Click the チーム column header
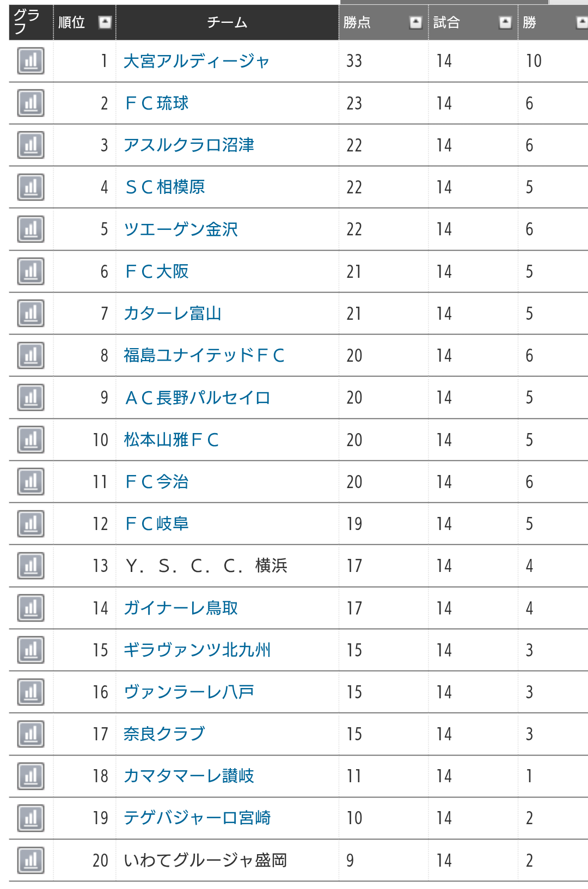588x889 pixels. pos(227,22)
